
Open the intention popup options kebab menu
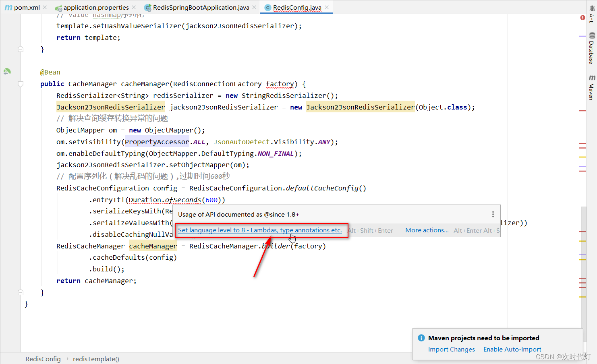493,214
